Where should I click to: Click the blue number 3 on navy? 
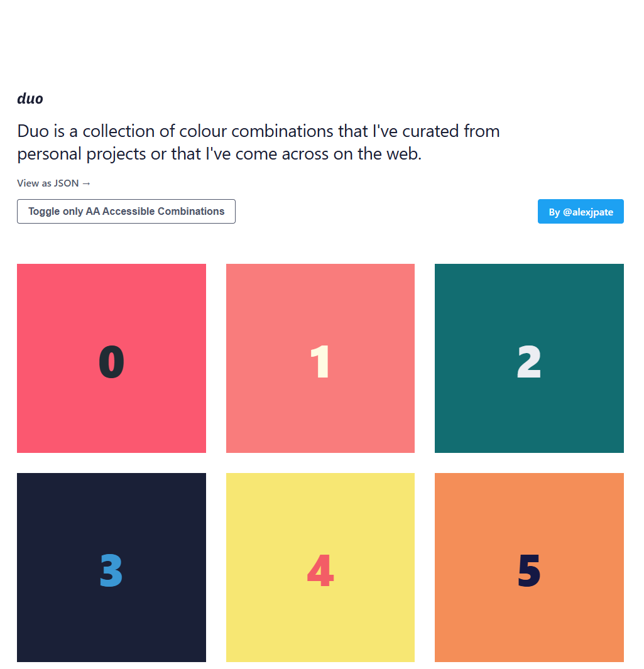pos(111,570)
